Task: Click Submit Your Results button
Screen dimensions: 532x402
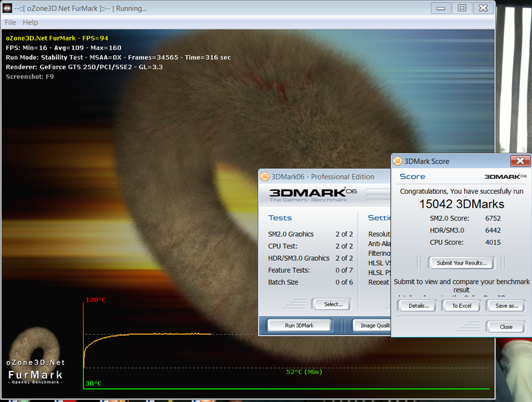Action: pyautogui.click(x=462, y=262)
